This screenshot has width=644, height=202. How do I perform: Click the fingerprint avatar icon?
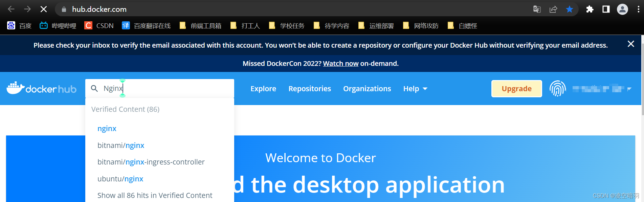click(x=557, y=89)
